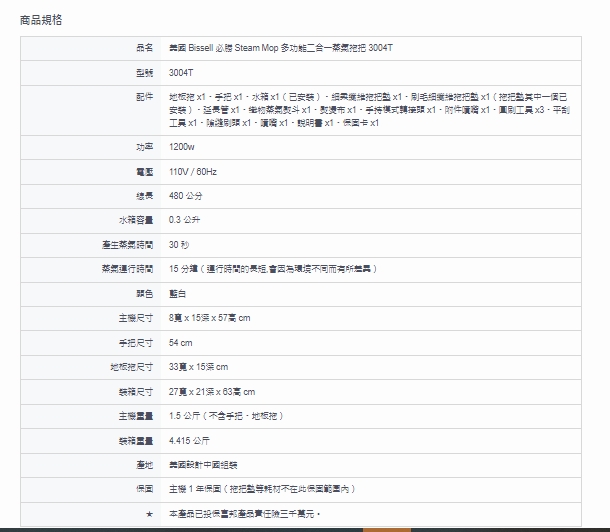Viewport: 610px width, 532px height.
Task: Click the 0.3 公升 tank capacity value
Action: 184,220
